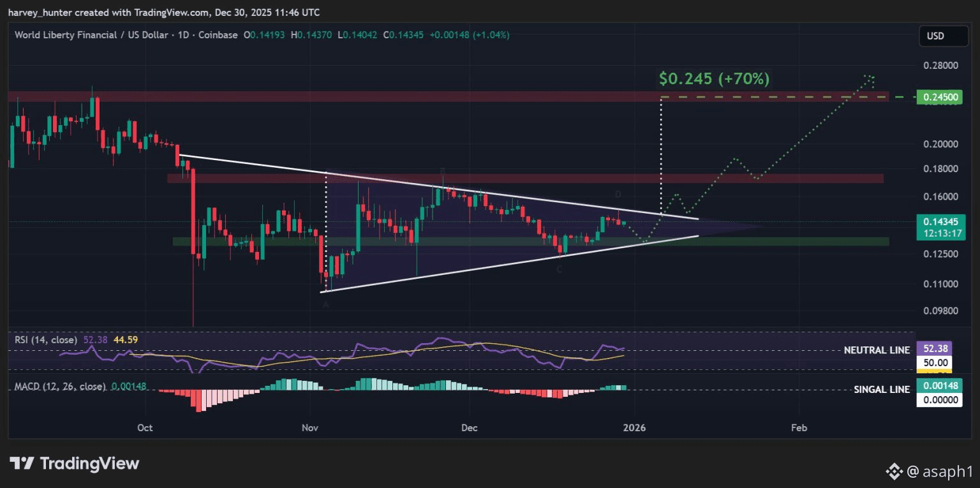The image size is (980, 488).
Task: Click the 2026 label on time axis
Action: pos(635,427)
